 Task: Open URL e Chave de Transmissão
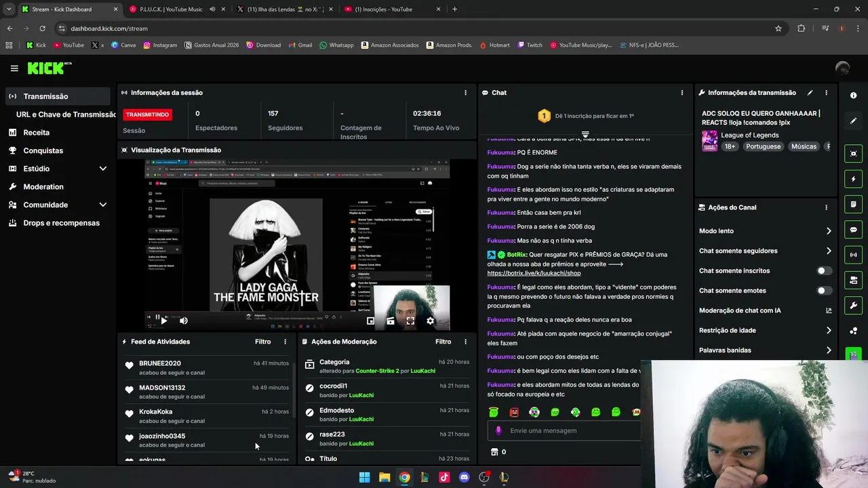click(x=66, y=115)
